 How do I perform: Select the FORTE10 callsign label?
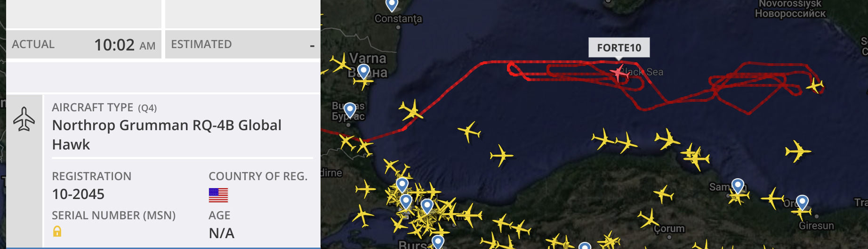[x=619, y=48]
